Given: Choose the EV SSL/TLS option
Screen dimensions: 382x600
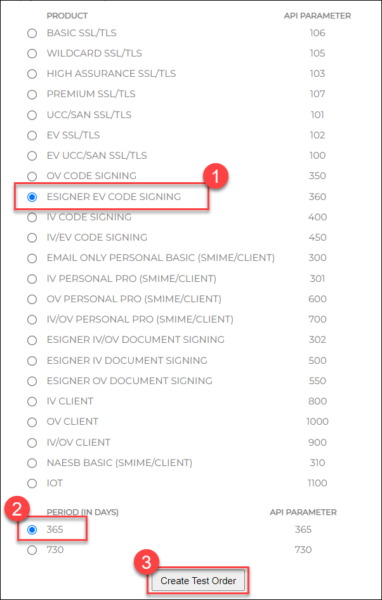Looking at the screenshot, I should pos(32,135).
